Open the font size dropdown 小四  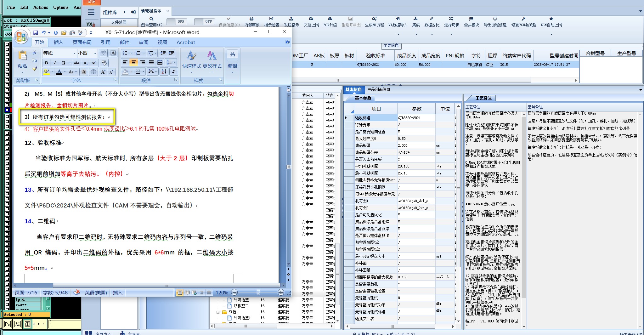(95, 53)
